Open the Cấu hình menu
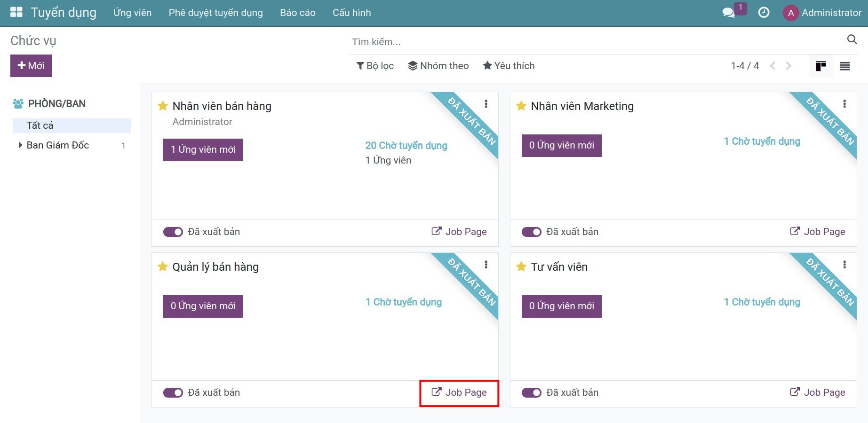Image resolution: width=868 pixels, height=423 pixels. [x=351, y=13]
